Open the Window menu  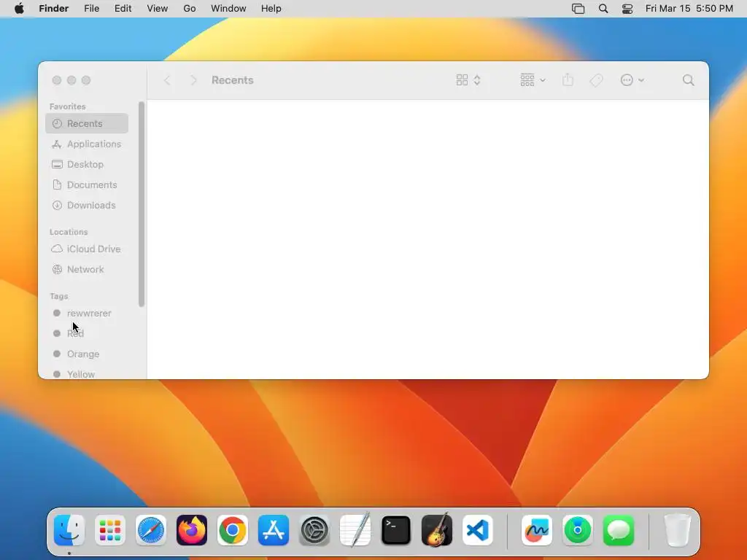click(x=228, y=9)
